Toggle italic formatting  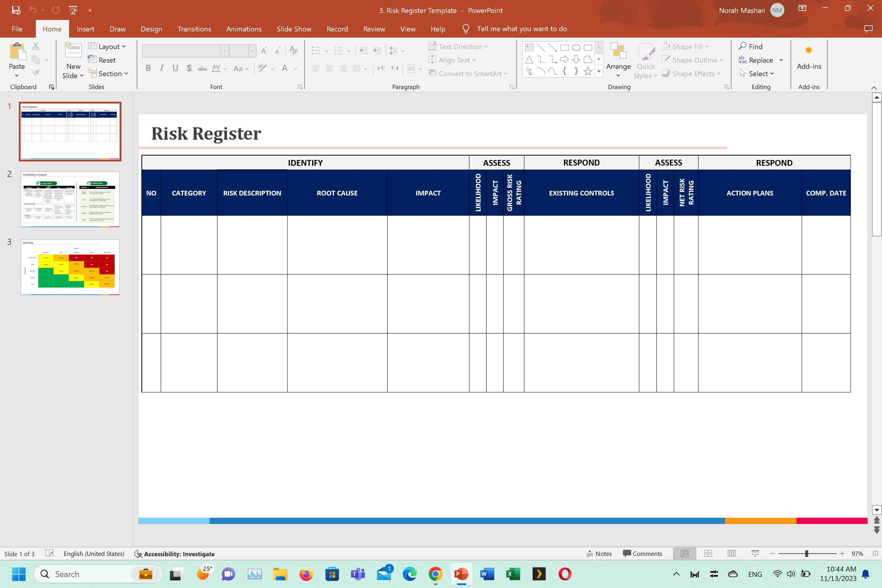pyautogui.click(x=161, y=68)
